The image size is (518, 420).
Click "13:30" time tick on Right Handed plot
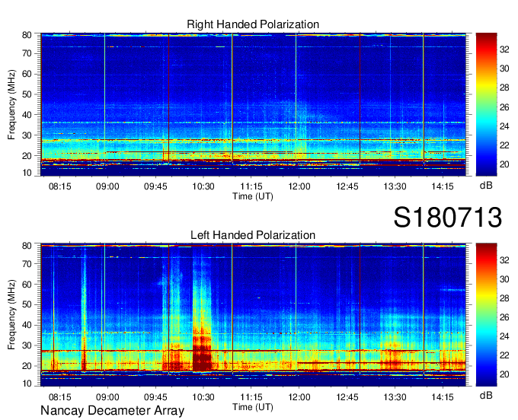pos(395,186)
